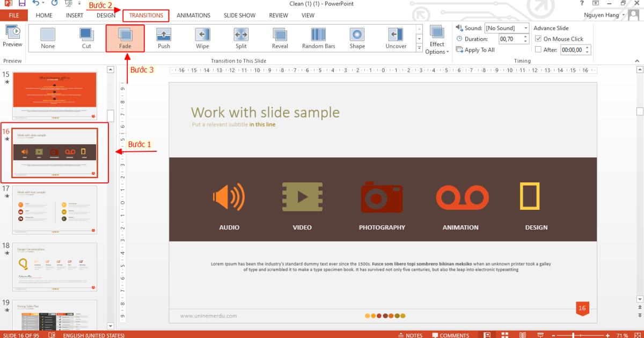Apply the Split transition
Image resolution: width=644 pixels, height=338 pixels.
pos(240,38)
